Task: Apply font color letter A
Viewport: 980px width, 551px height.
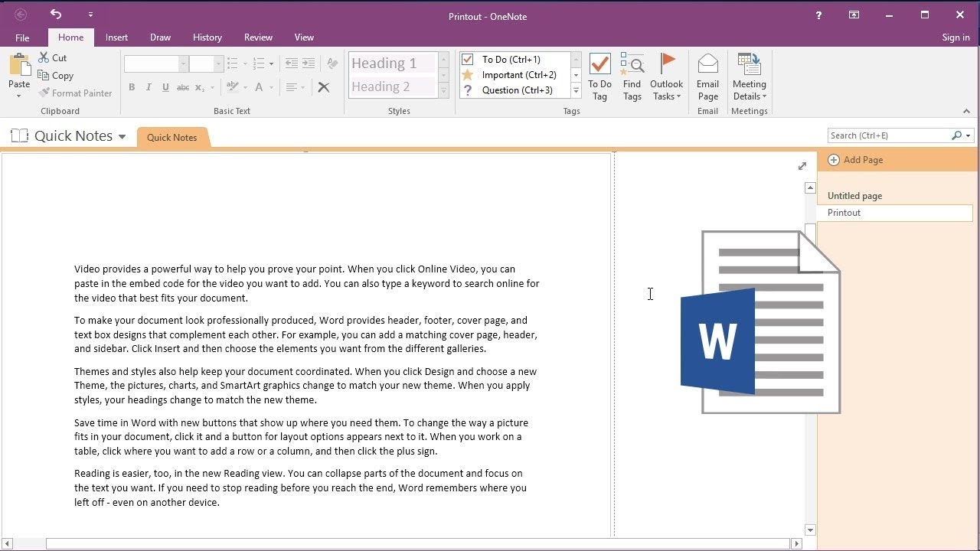Action: click(x=259, y=87)
